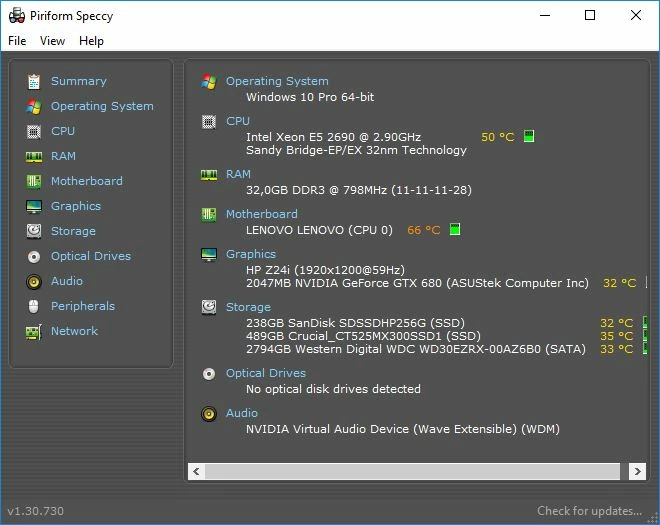The width and height of the screenshot is (660, 525).
Task: Click the Optical Drives disc icon in summary pane
Action: (x=209, y=374)
